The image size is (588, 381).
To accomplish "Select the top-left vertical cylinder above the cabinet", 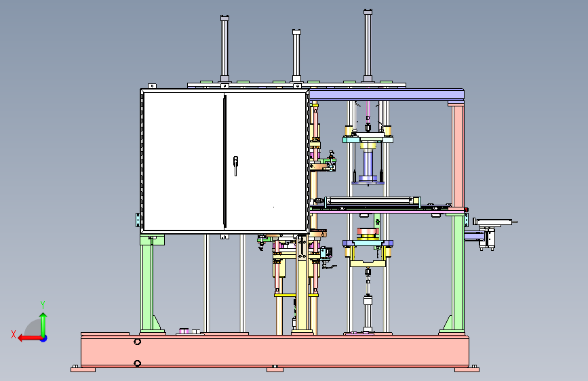I will pos(224,49).
